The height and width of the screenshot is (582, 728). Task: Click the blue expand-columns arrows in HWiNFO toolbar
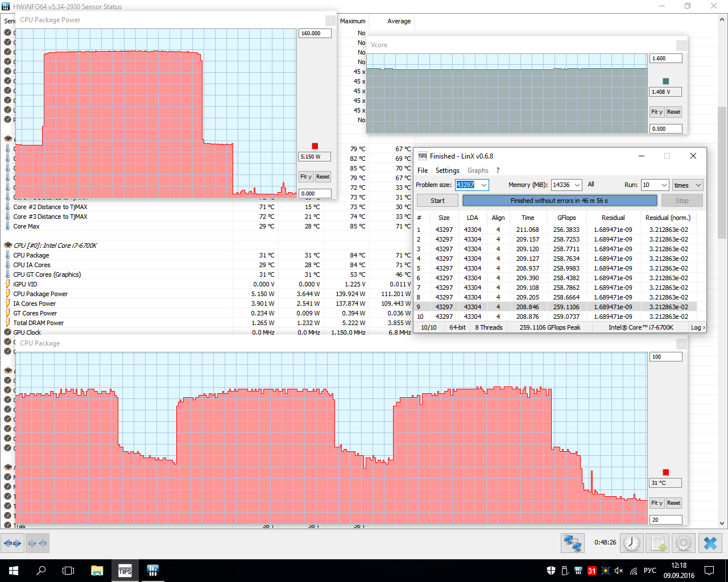click(13, 543)
